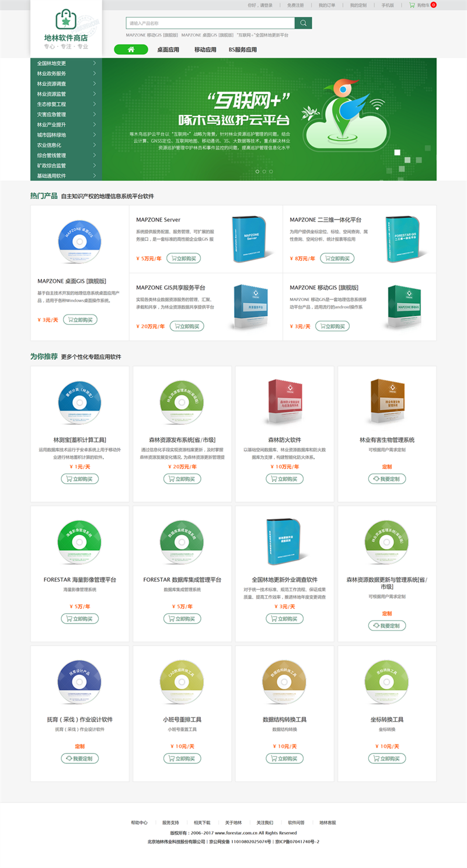This screenshot has height=868, width=467.
Task: Expand 综合管线管理 category
Action: [x=66, y=155]
